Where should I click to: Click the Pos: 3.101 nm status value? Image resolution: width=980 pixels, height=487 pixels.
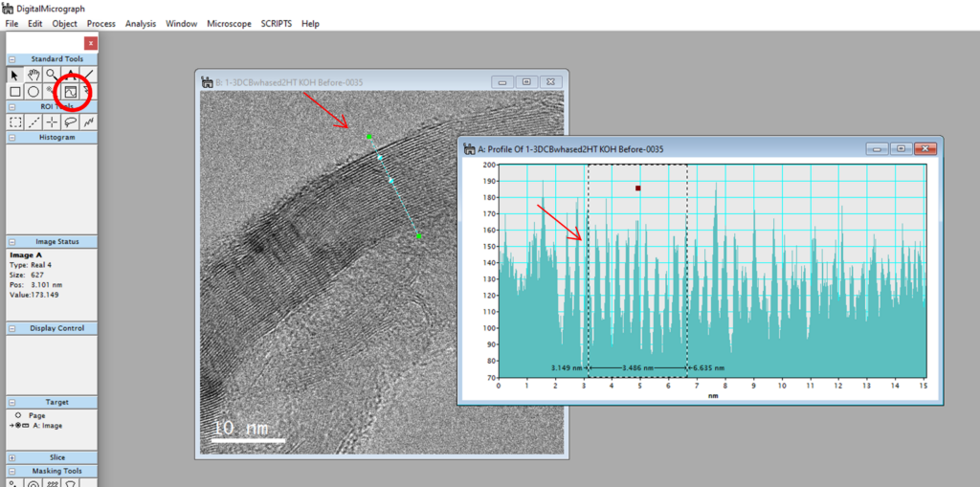click(x=35, y=284)
